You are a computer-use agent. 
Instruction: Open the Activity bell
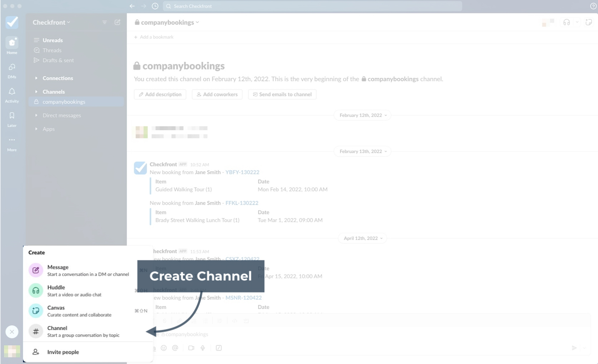12,95
